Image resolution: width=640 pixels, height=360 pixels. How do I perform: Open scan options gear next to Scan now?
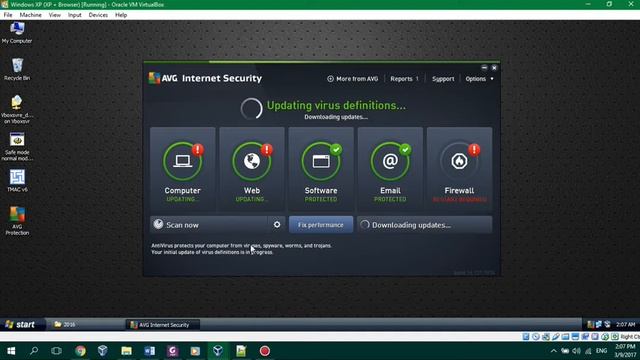277,224
